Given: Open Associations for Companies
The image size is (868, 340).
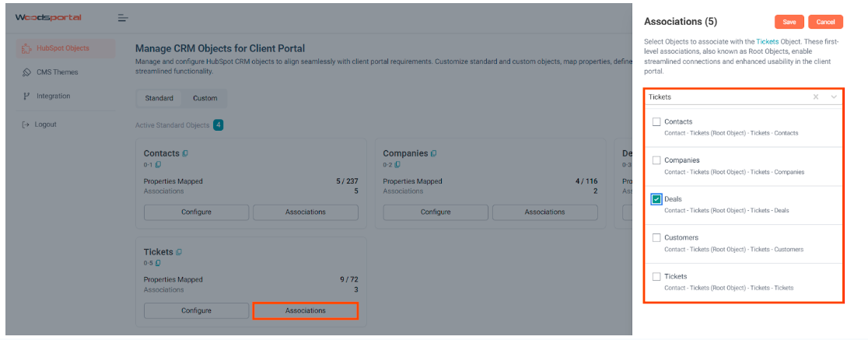Looking at the screenshot, I should point(544,212).
